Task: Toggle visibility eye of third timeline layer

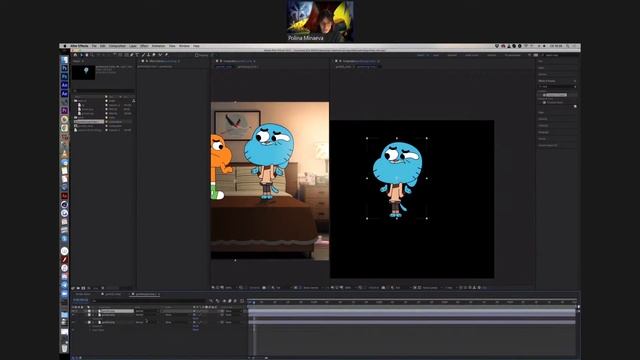Action: tap(73, 322)
